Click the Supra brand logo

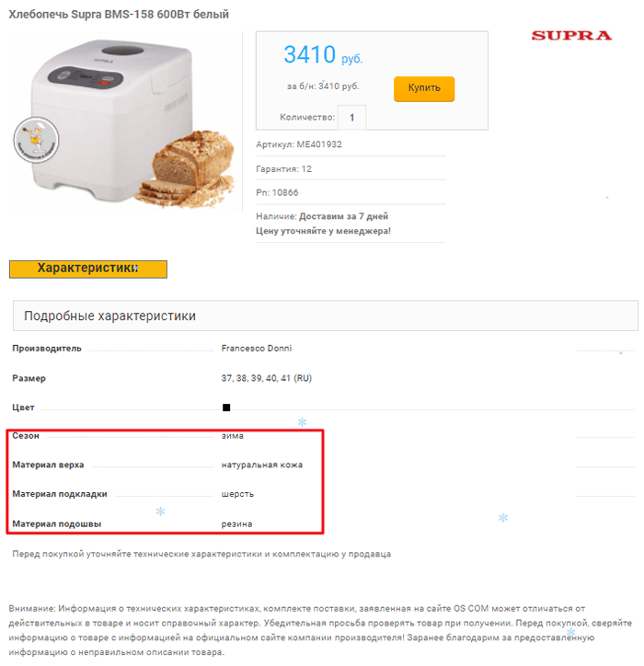coord(571,36)
